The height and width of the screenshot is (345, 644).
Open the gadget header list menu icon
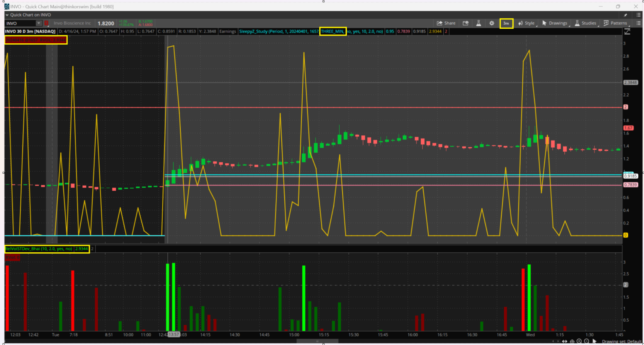click(x=638, y=15)
